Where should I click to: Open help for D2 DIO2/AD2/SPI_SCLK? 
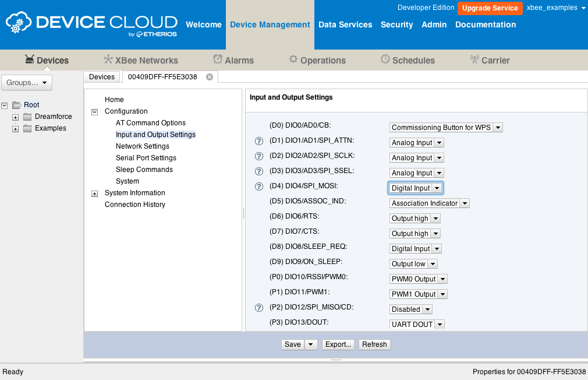click(x=259, y=156)
